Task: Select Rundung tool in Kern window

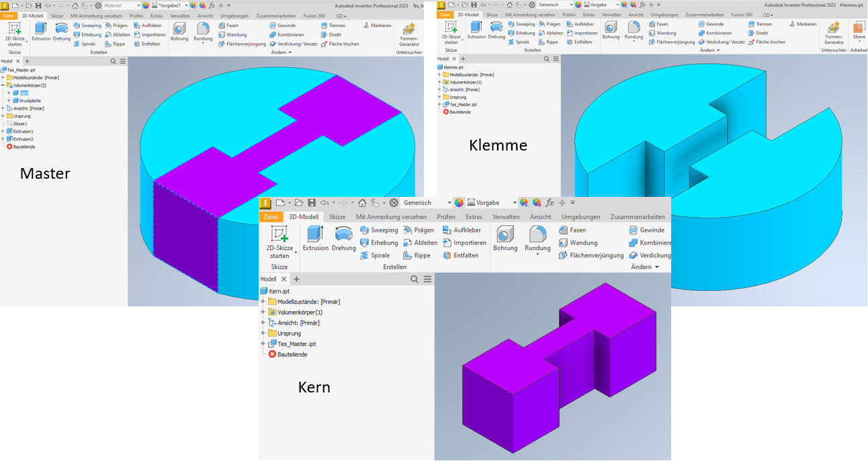Action: pos(537,241)
